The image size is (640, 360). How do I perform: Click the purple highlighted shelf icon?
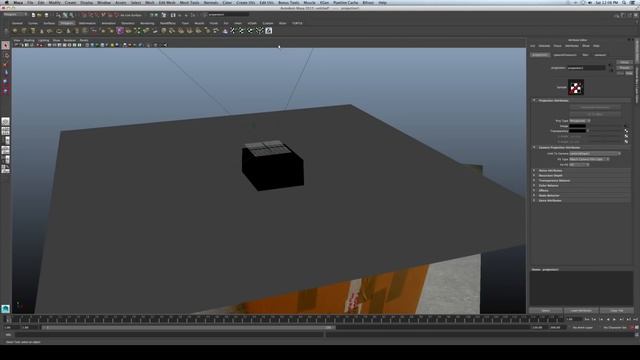pyautogui.click(x=120, y=31)
